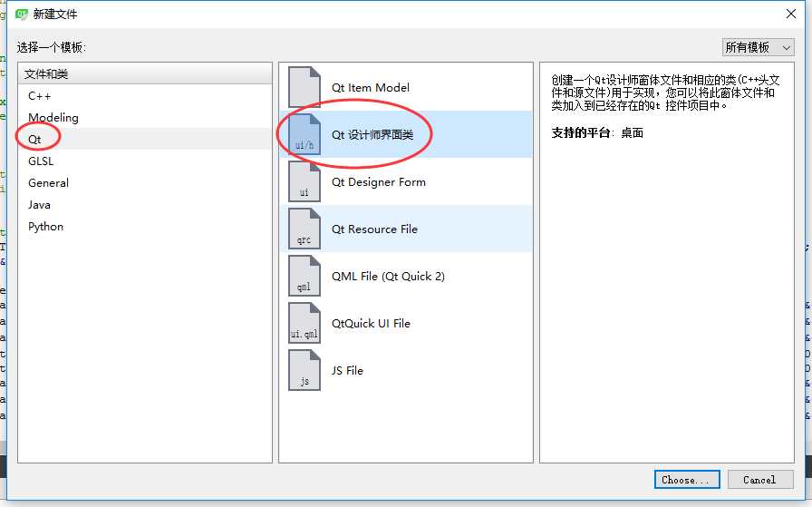Pick the Qt Resource File template
This screenshot has width=812, height=507.
[x=406, y=229]
